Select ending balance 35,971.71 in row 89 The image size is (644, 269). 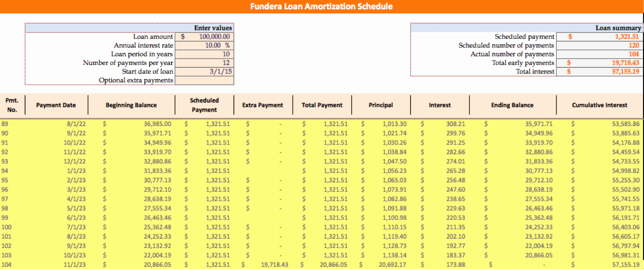[539, 124]
